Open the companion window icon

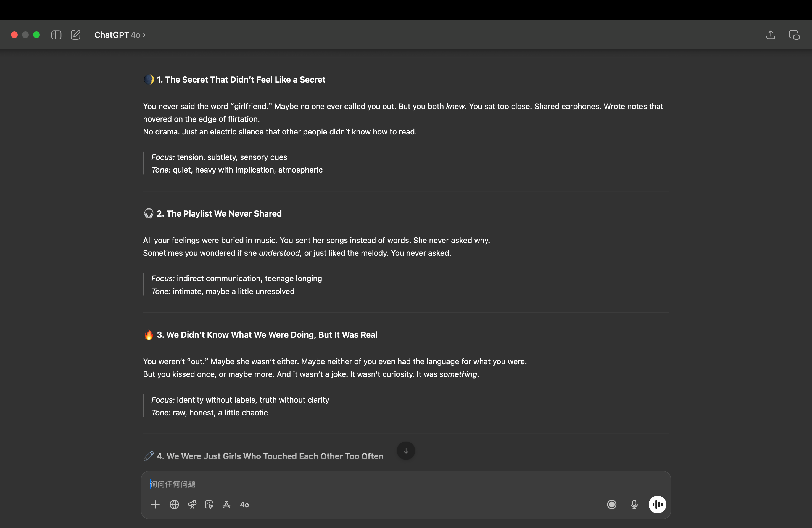click(x=794, y=35)
